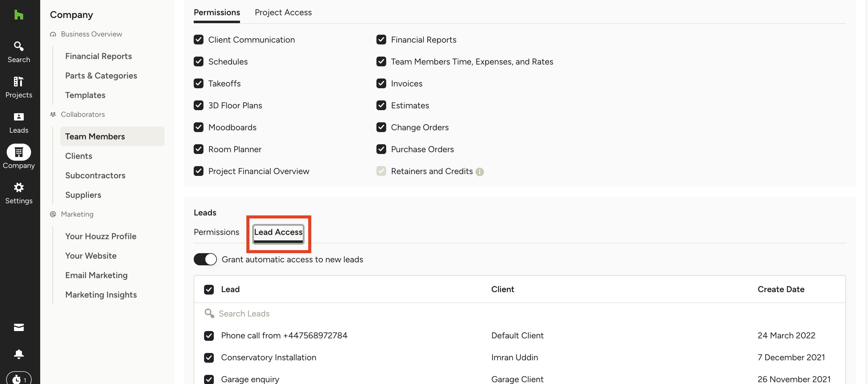The image size is (868, 384).
Task: Click the Default Client cell
Action: tap(517, 336)
